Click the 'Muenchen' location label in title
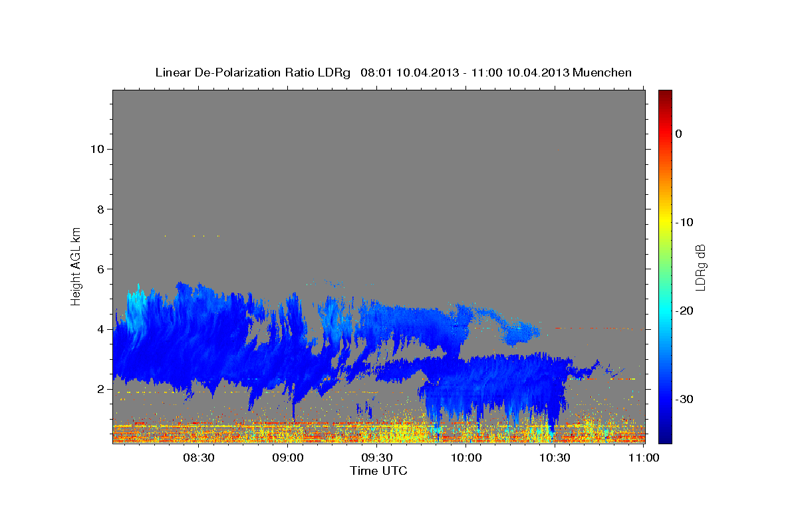Viewport: 798px width, 532px height. click(602, 72)
